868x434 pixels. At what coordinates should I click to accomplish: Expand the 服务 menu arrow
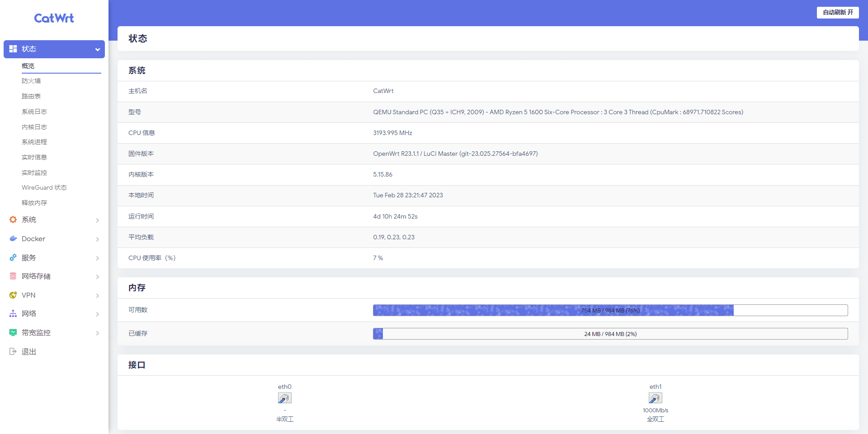pos(98,258)
